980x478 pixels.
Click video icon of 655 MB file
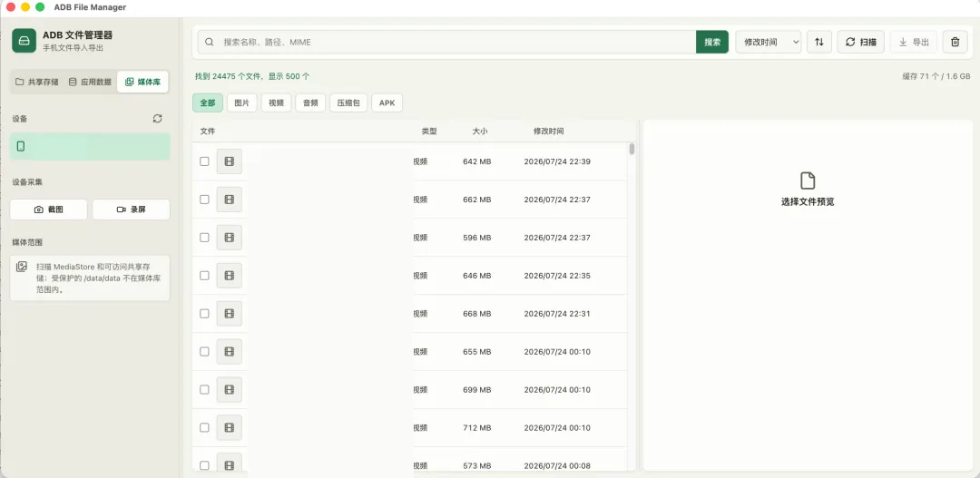click(x=230, y=352)
